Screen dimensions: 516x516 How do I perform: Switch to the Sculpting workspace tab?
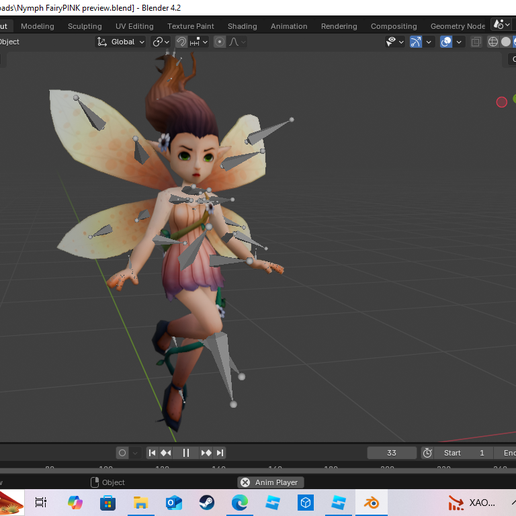[x=85, y=26]
